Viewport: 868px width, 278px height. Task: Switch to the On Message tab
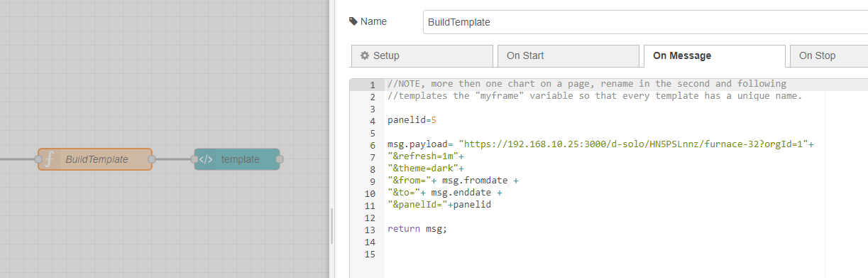click(x=715, y=55)
